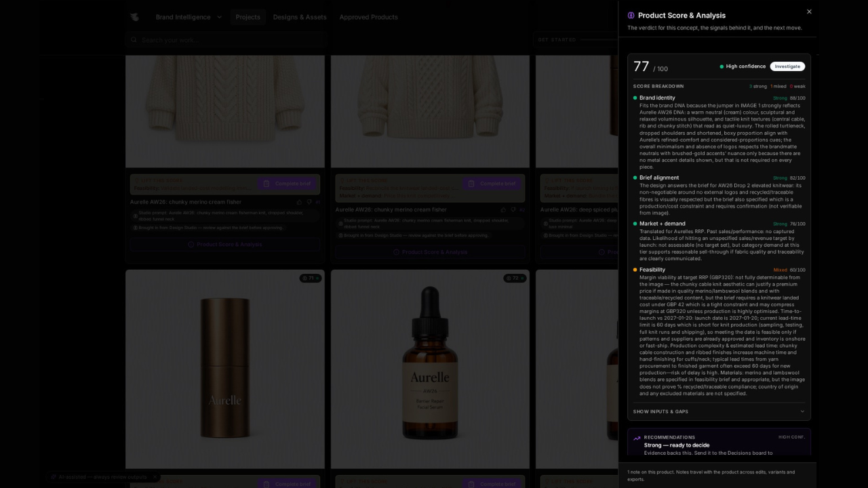
Task: Click the Brand identity Strong 88/100 score
Action: [789, 98]
